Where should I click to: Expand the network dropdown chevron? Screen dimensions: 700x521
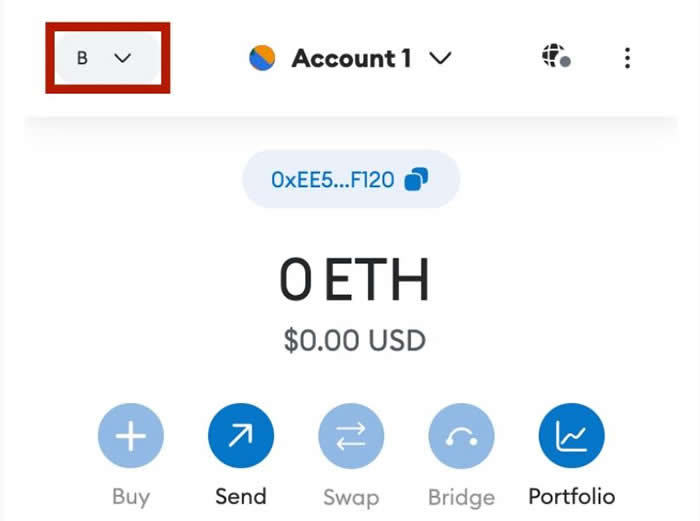(x=122, y=58)
